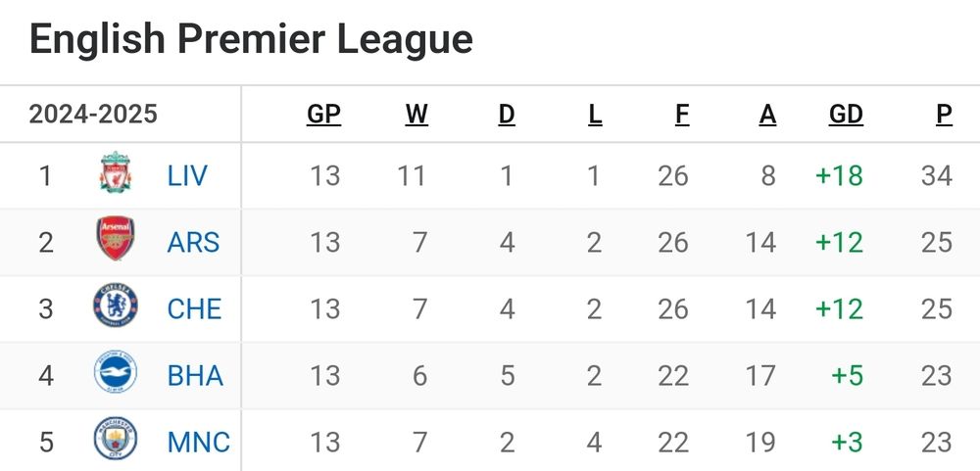Click the Liverpool club crest icon
980x471 pixels.
[x=116, y=174]
